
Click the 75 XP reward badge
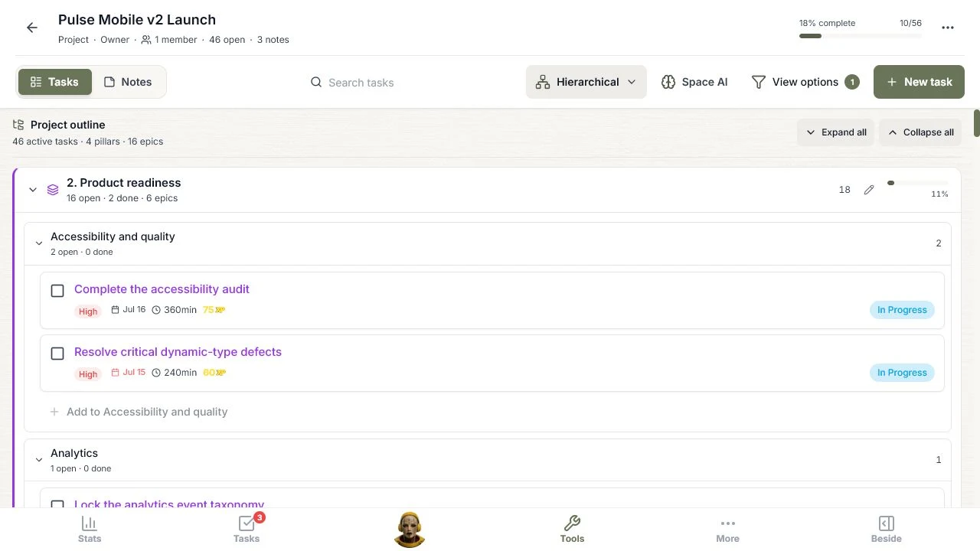coord(214,310)
